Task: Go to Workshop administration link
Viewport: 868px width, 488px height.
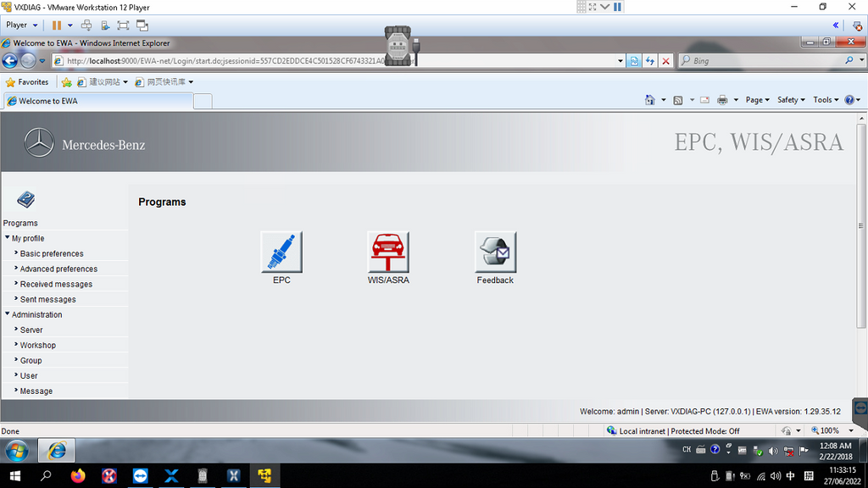Action: click(x=38, y=345)
